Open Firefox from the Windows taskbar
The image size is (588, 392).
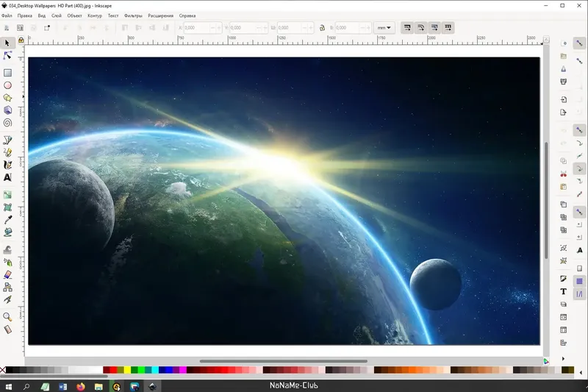[x=80, y=385]
